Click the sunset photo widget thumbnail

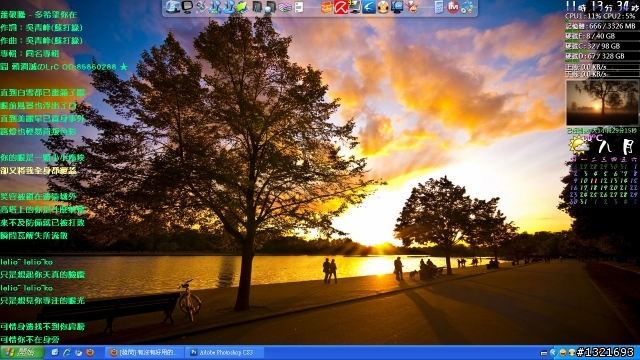(602, 102)
